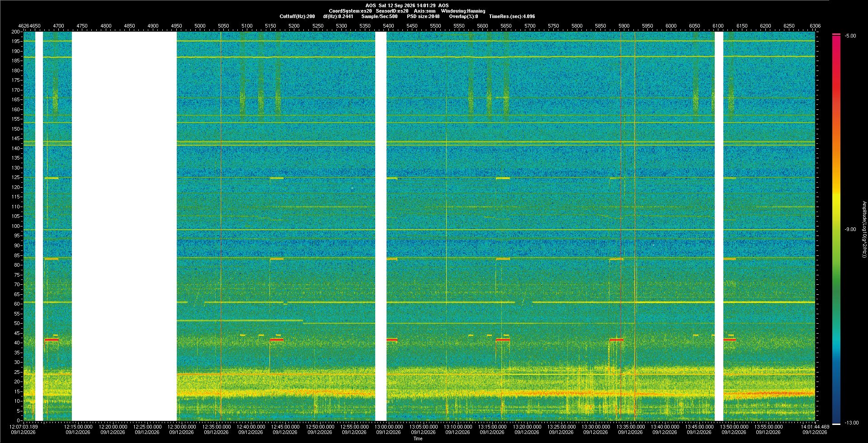The width and height of the screenshot is (868, 443).
Task: Click the 14:01:44.469 end time label
Action: tap(816, 427)
